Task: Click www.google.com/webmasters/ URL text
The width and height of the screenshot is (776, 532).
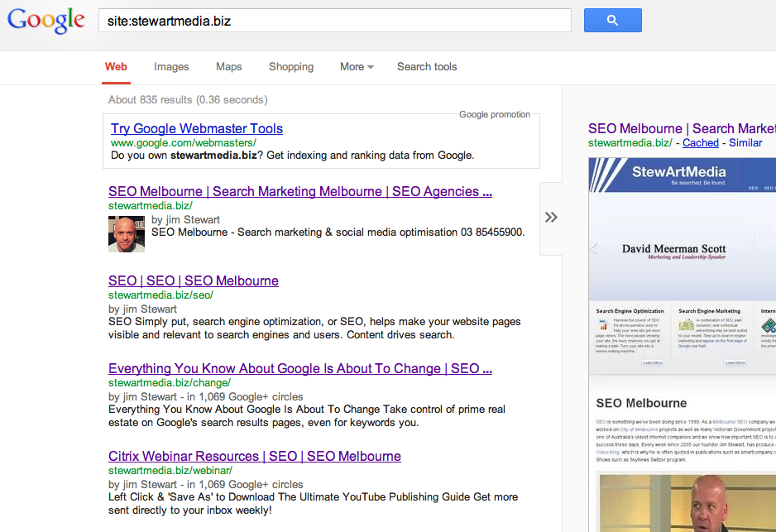Action: coord(183,143)
